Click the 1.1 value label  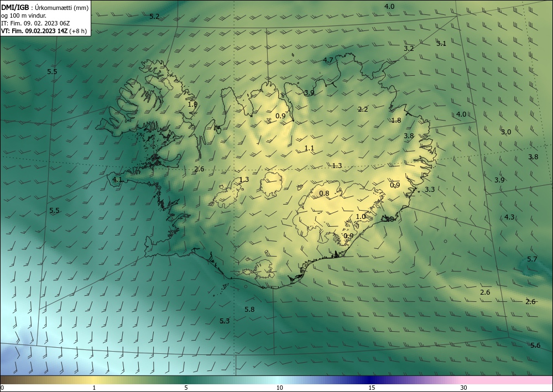click(x=309, y=148)
